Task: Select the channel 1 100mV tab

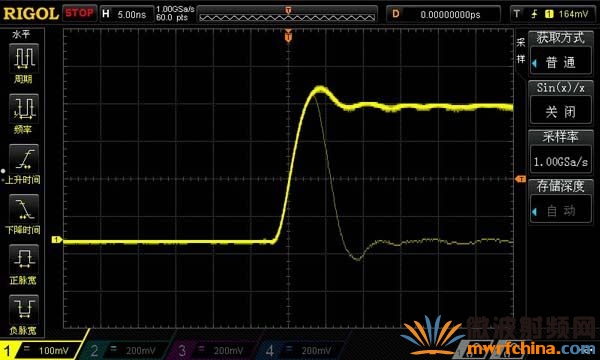Action: (x=41, y=350)
